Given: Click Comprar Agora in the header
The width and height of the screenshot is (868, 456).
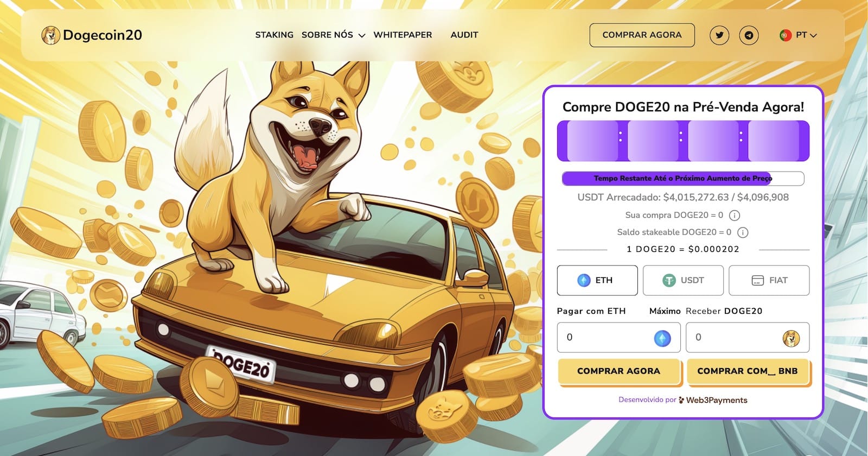Looking at the screenshot, I should pyautogui.click(x=642, y=35).
